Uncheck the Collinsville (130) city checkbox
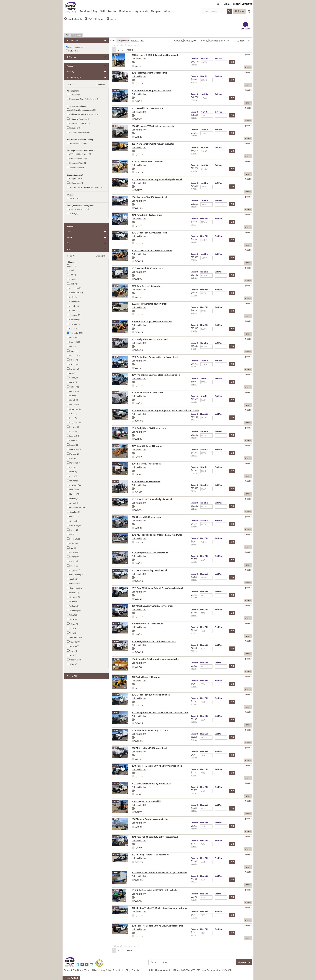This screenshot has width=316, height=980. click(x=68, y=333)
